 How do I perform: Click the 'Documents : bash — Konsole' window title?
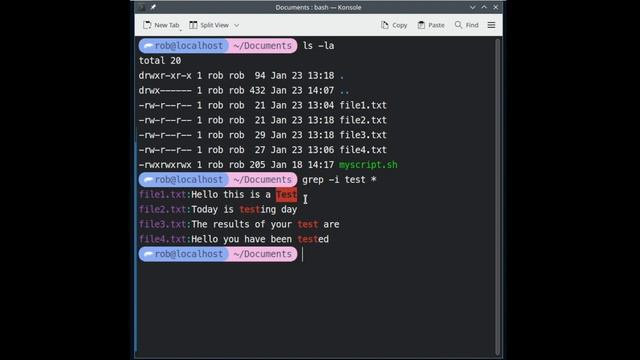318,7
